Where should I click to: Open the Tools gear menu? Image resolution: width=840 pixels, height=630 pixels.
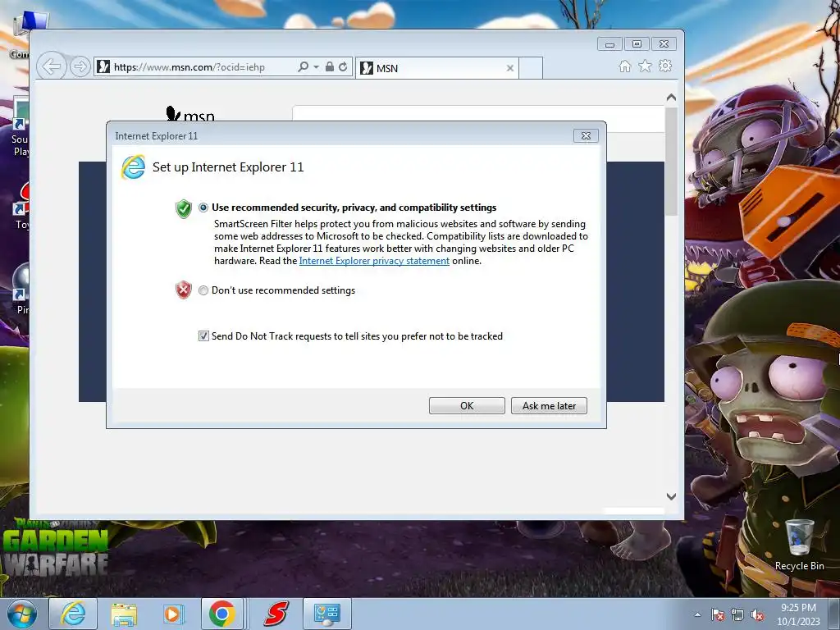[665, 66]
